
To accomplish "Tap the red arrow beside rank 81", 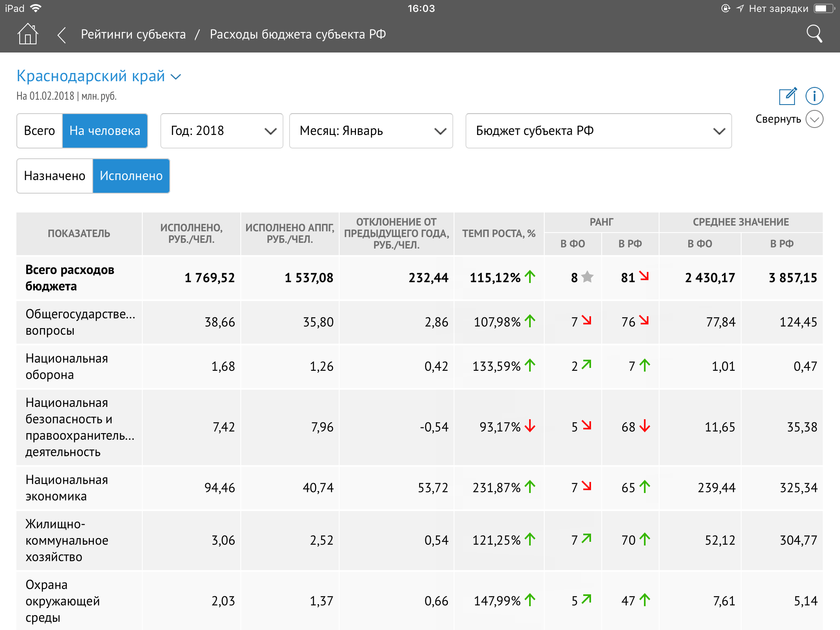I will pyautogui.click(x=644, y=276).
